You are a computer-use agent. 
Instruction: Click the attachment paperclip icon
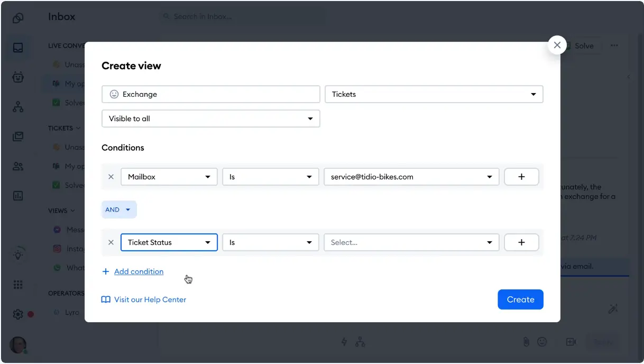pos(526,342)
